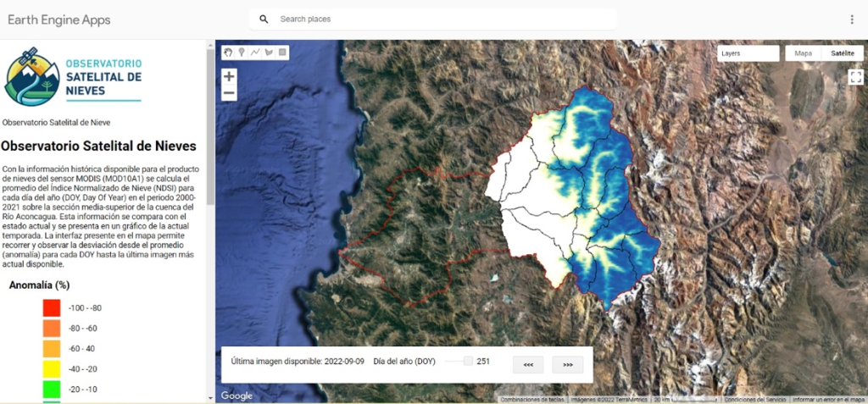This screenshot has width=868, height=404.
Task: Choose the draw line tool
Action: point(255,53)
